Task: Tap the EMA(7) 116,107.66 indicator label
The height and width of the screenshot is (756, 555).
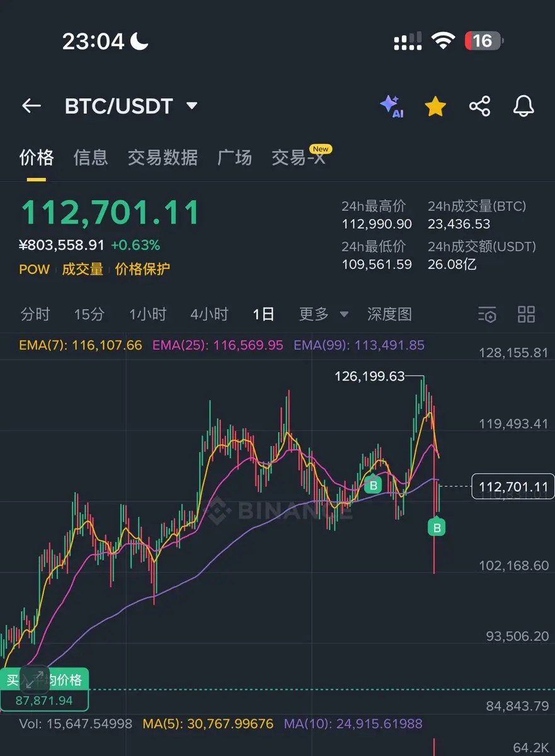Action: [x=81, y=345]
